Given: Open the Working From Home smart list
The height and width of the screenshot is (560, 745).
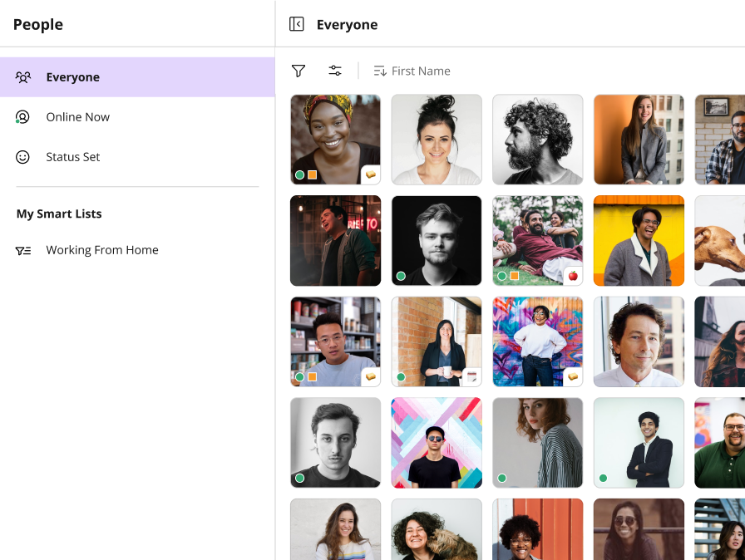Looking at the screenshot, I should coord(137,250).
